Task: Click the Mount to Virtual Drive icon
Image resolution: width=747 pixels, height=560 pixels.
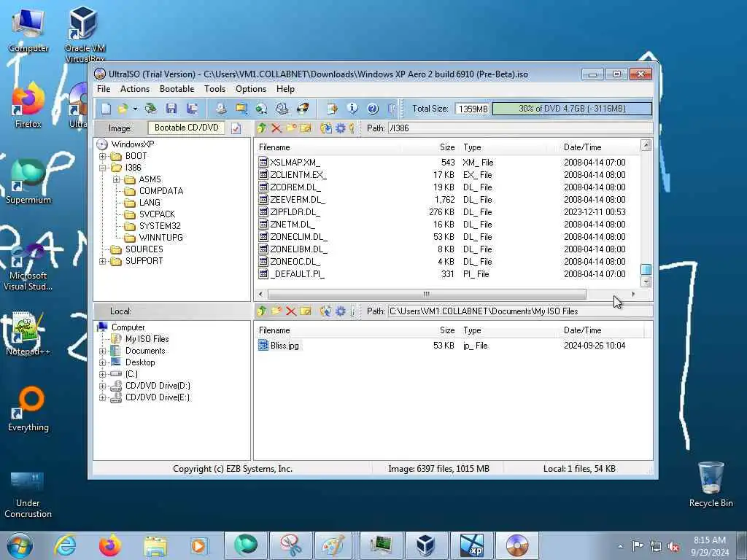Action: pyautogui.click(x=282, y=109)
